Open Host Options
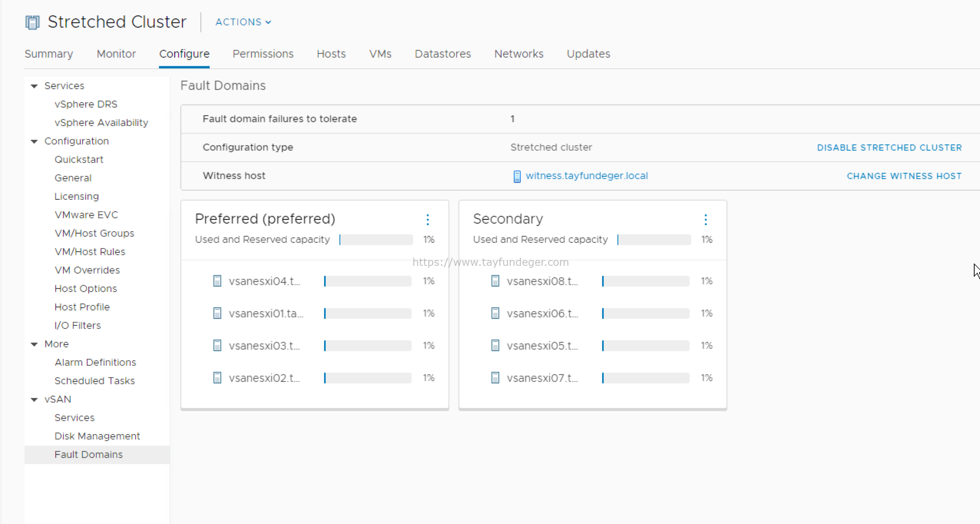 86,289
